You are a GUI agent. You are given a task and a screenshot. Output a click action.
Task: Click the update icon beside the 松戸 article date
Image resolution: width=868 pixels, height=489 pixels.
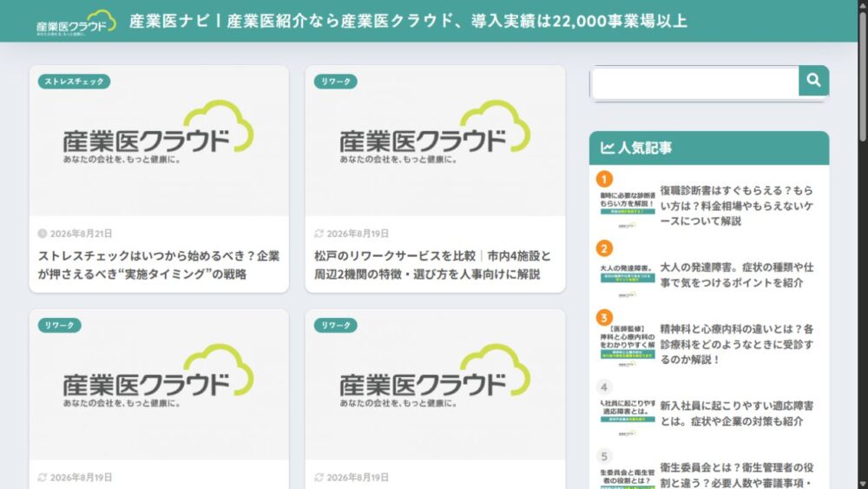coord(319,234)
